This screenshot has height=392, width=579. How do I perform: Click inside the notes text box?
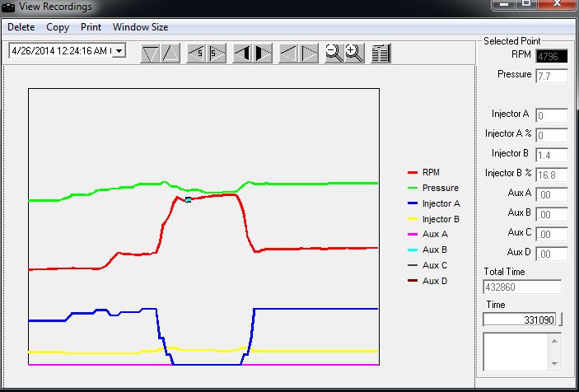tap(515, 352)
